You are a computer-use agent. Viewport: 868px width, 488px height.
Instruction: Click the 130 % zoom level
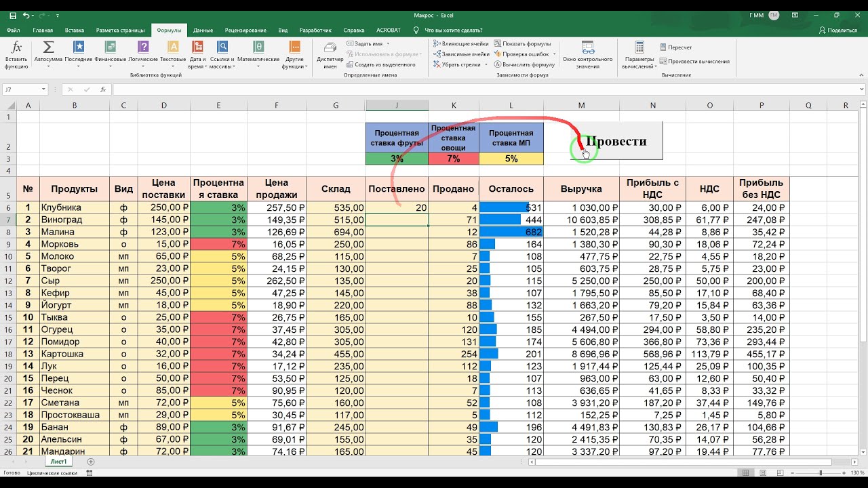[858, 472]
